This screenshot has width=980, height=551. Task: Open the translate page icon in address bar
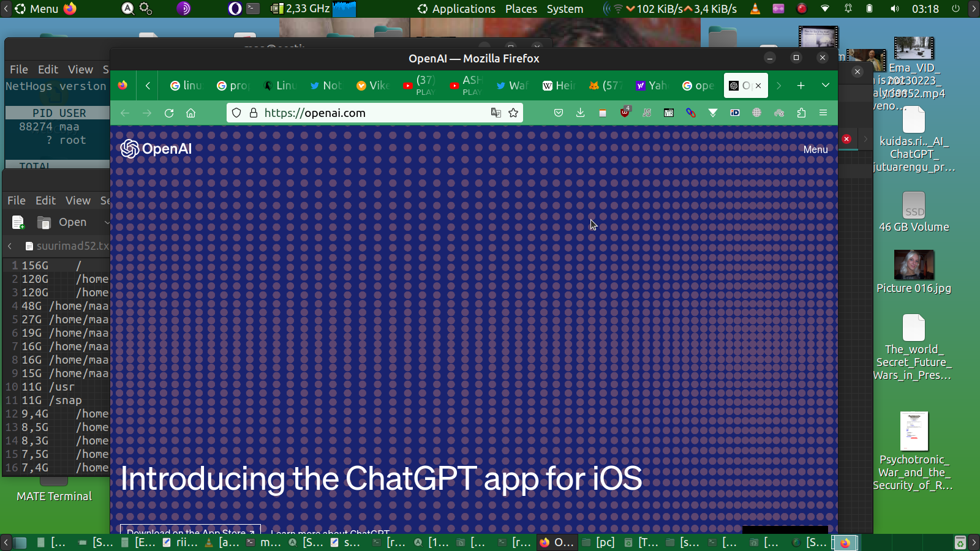496,113
